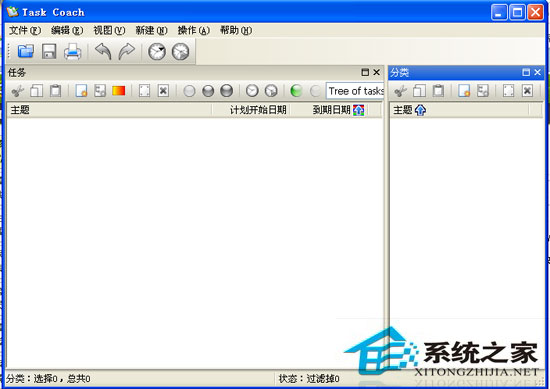Image resolution: width=550 pixels, height=389 pixels.
Task: Open the 新建(N) menu
Action: [152, 31]
